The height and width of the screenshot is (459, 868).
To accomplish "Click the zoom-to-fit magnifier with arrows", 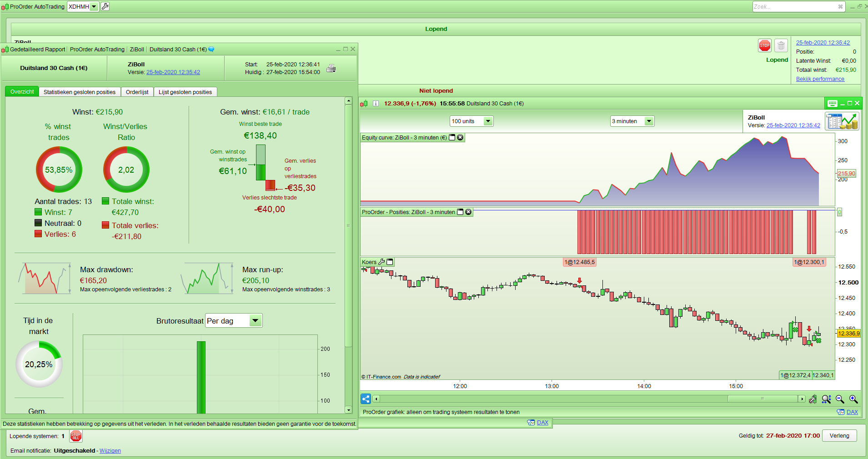I will pos(826,399).
